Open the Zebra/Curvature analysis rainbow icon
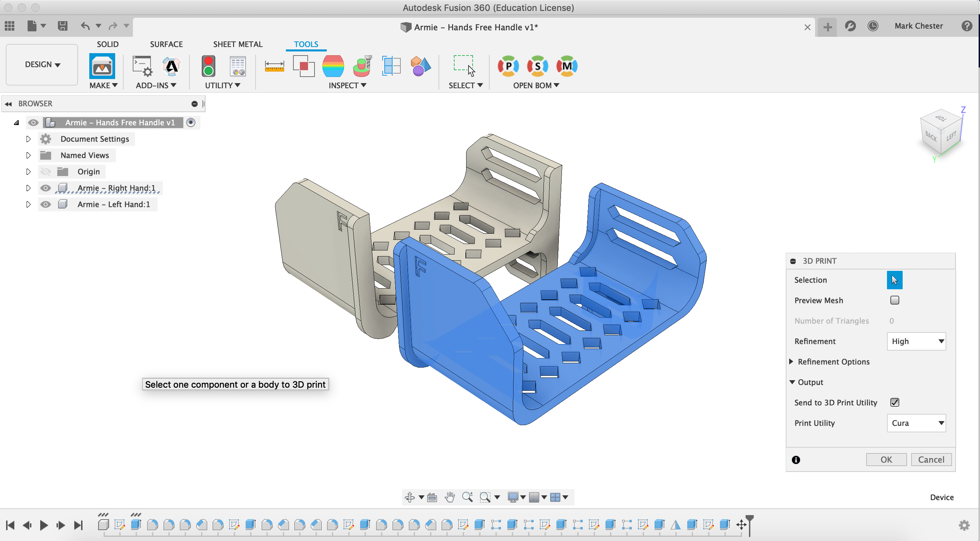 click(x=333, y=66)
